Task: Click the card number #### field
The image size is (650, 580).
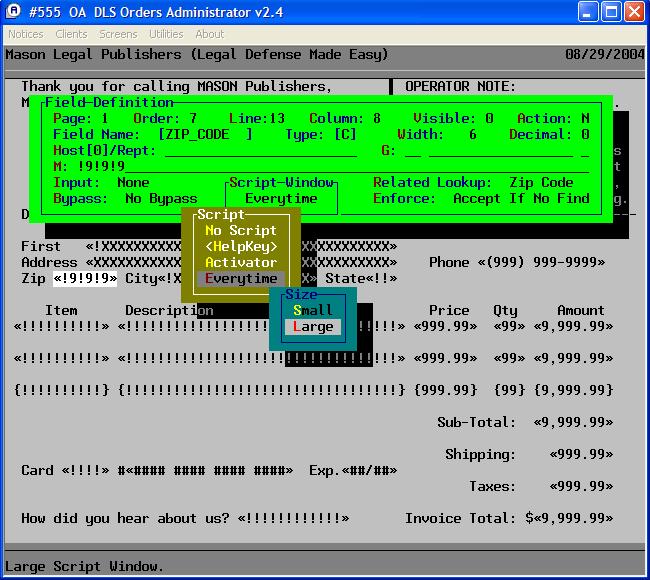Action: click(209, 471)
